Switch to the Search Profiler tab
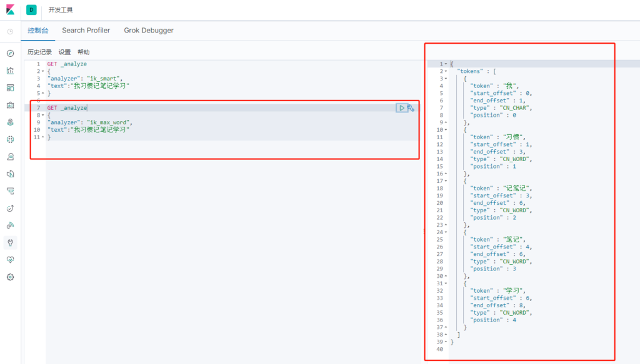Screen dimensions: 640x364 [x=86, y=31]
